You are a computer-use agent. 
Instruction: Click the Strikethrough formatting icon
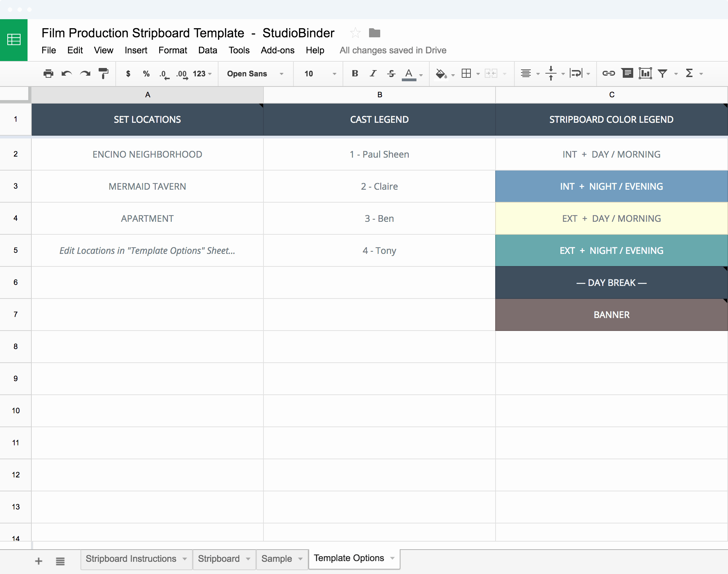pos(390,73)
